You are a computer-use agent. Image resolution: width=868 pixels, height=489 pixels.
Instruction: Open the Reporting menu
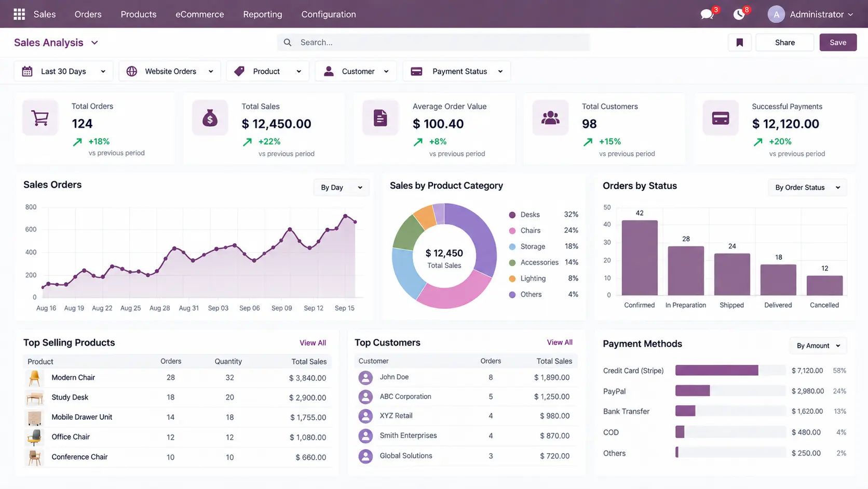coord(263,14)
